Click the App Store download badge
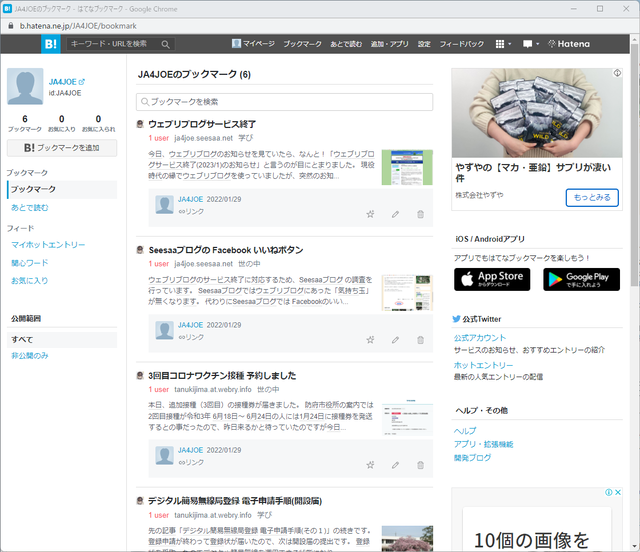Screen dimensions: 640x552 (x=492, y=279)
